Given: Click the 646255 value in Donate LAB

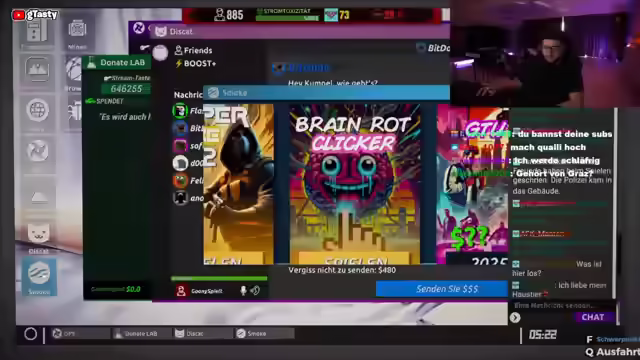Looking at the screenshot, I should click(126, 89).
